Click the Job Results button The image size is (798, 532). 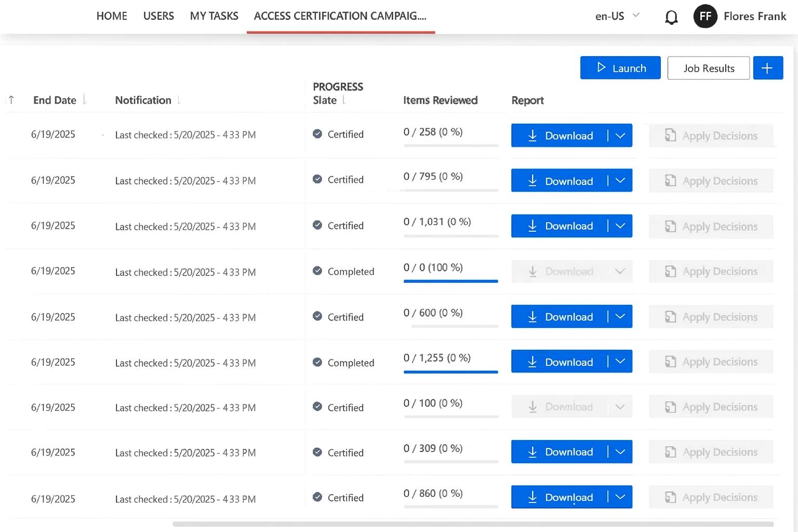[709, 68]
